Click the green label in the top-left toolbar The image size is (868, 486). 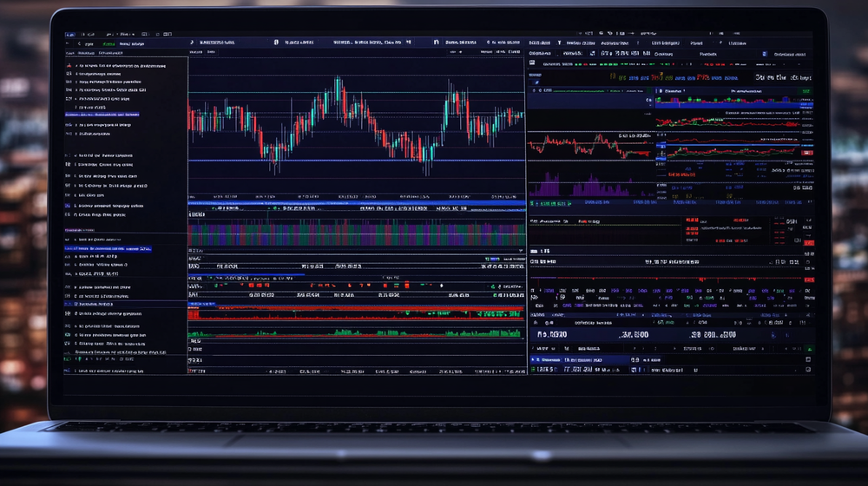(108, 43)
